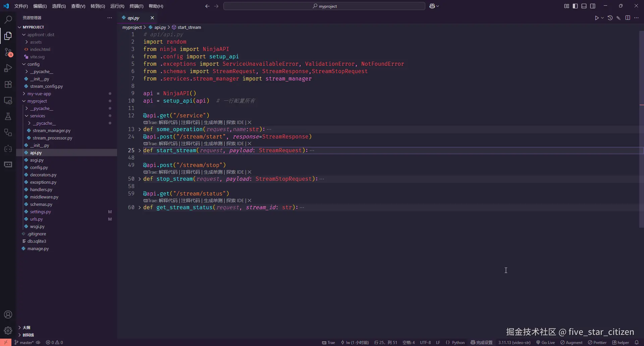Expand the folded start_stream function

[x=140, y=151]
